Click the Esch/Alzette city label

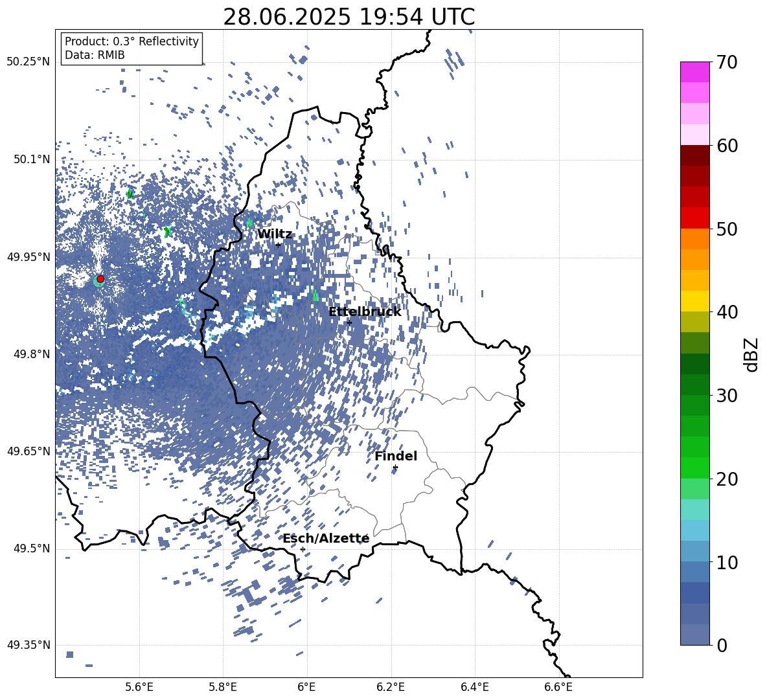click(x=326, y=539)
